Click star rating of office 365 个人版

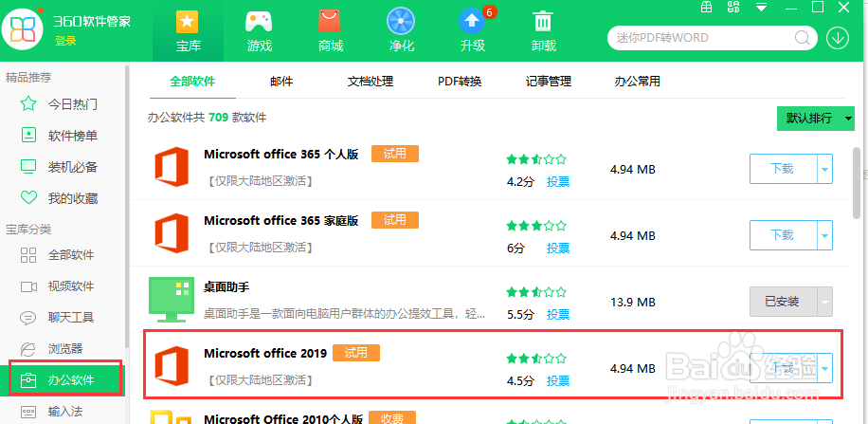[x=536, y=159]
